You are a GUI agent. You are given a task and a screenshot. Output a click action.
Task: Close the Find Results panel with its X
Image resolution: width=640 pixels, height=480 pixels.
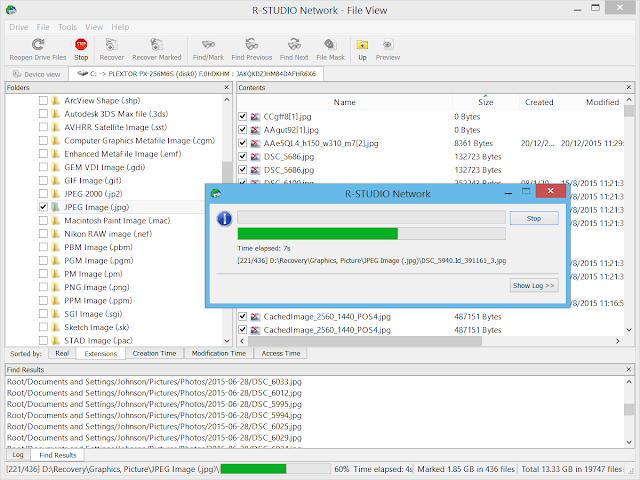629,369
